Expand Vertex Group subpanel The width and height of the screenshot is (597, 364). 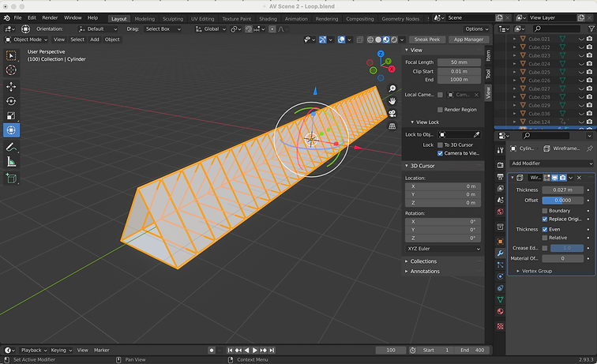535,271
